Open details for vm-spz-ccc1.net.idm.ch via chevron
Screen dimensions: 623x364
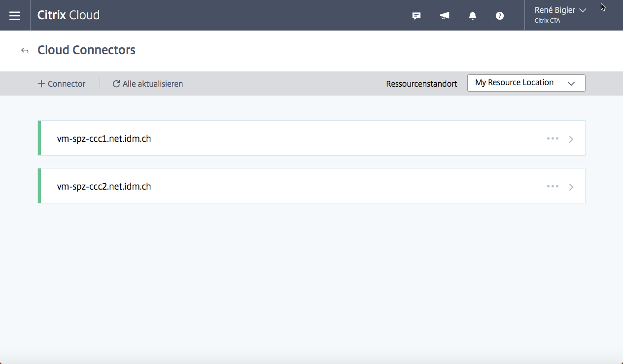click(x=571, y=139)
